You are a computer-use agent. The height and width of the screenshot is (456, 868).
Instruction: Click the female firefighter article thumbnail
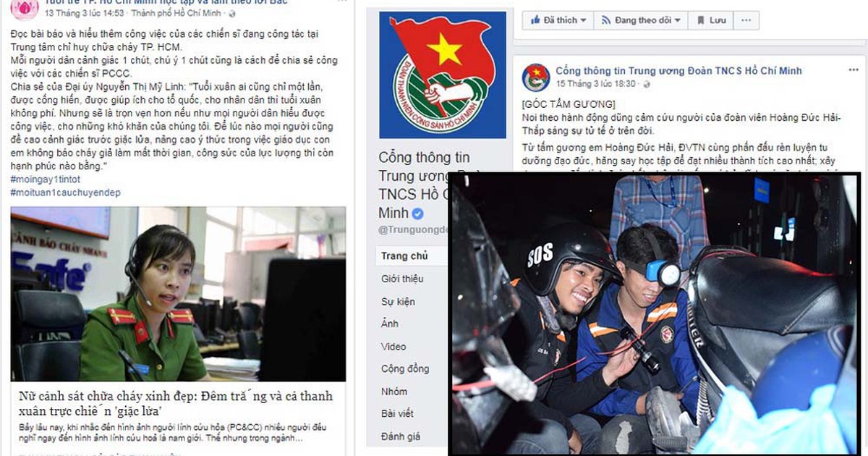click(x=178, y=294)
